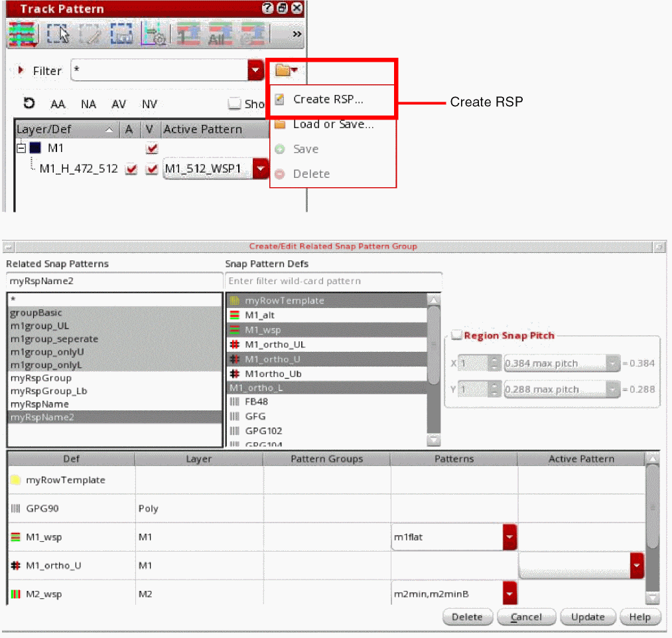
Task: Open the M1_512_WSP1 active pattern dropdown
Action: [x=261, y=169]
